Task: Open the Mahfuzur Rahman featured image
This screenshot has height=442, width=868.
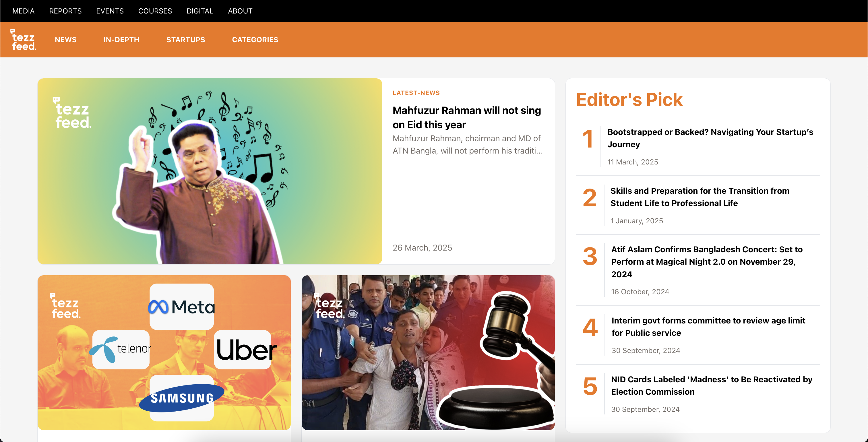Action: point(210,171)
